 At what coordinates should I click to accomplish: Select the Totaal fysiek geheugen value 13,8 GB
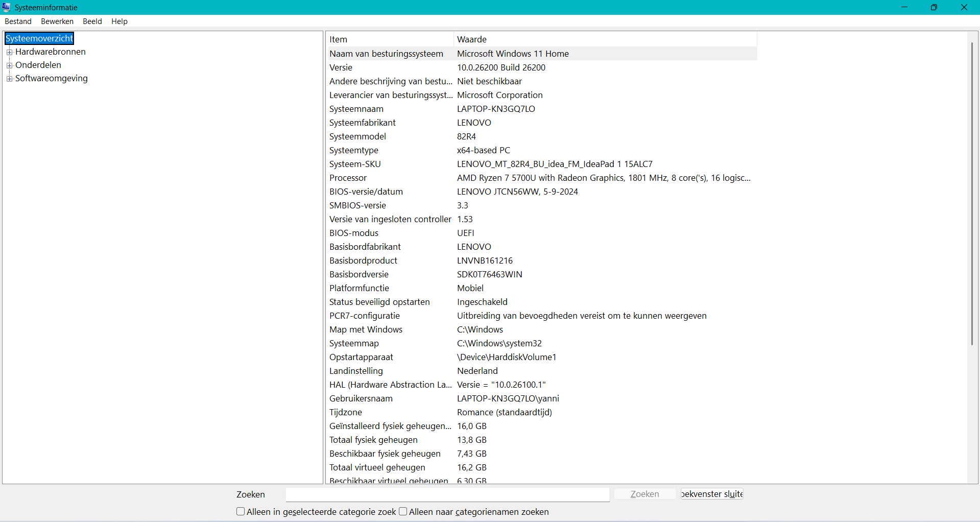[472, 440]
